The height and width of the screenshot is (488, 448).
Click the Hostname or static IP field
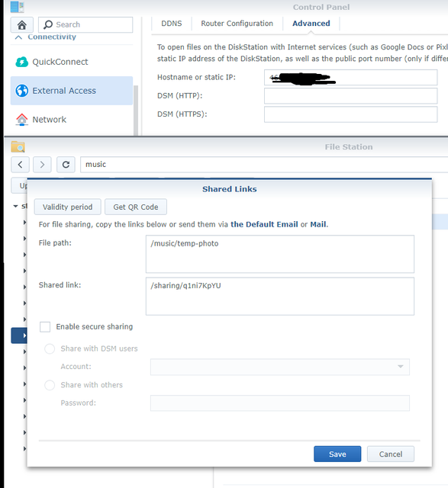click(351, 77)
